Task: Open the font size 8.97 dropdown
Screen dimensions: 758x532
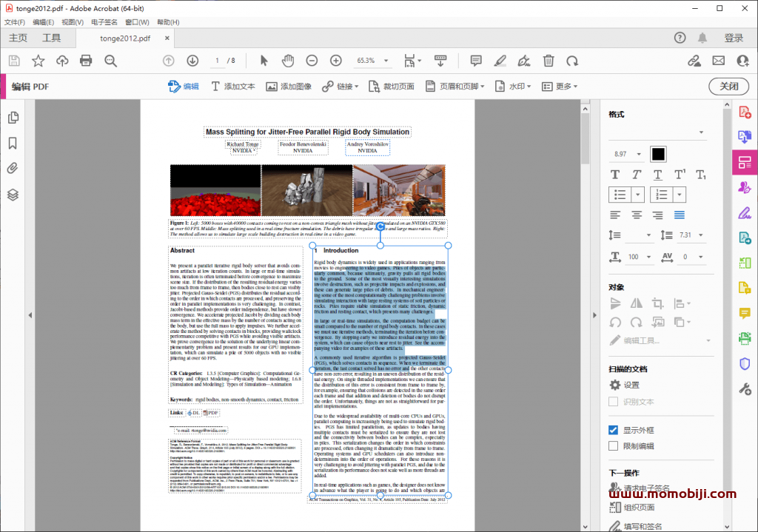Action: [626, 154]
